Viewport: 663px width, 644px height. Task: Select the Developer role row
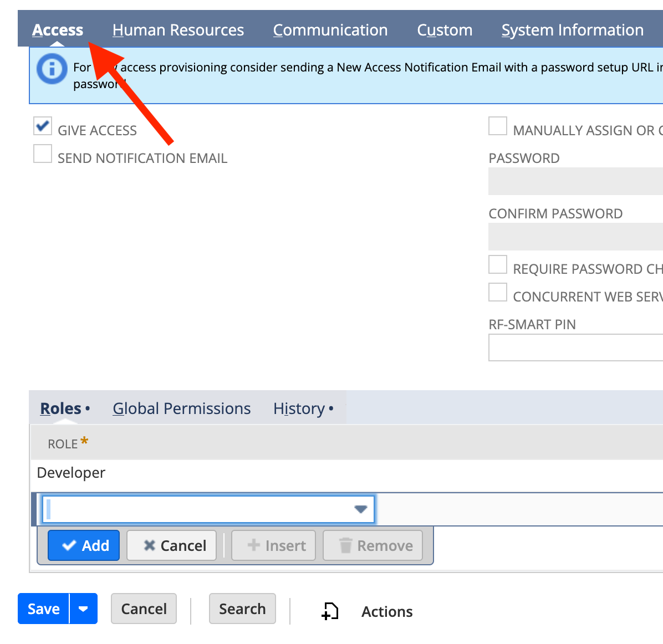pyautogui.click(x=346, y=473)
